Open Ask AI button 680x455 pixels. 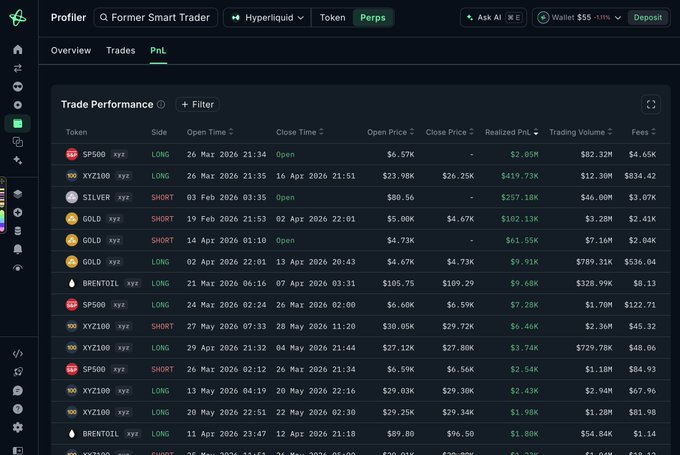tap(494, 18)
